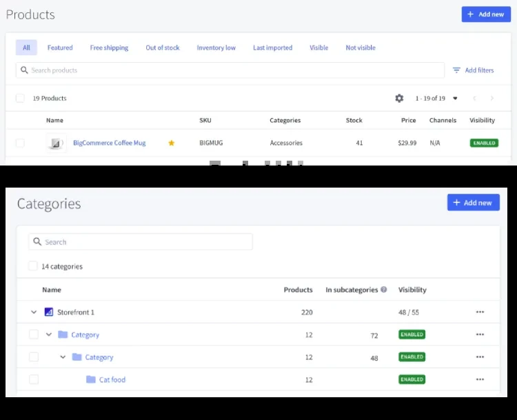This screenshot has width=517, height=420.
Task: Click Add new button in Categories
Action: [474, 202]
